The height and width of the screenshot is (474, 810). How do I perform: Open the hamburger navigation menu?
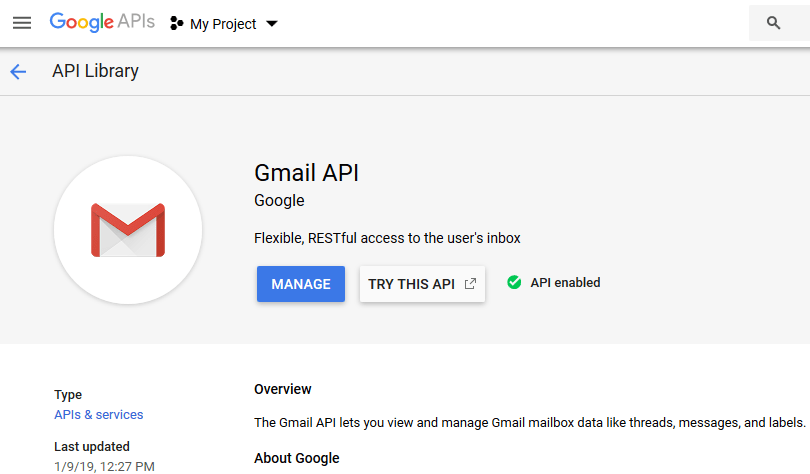22,23
